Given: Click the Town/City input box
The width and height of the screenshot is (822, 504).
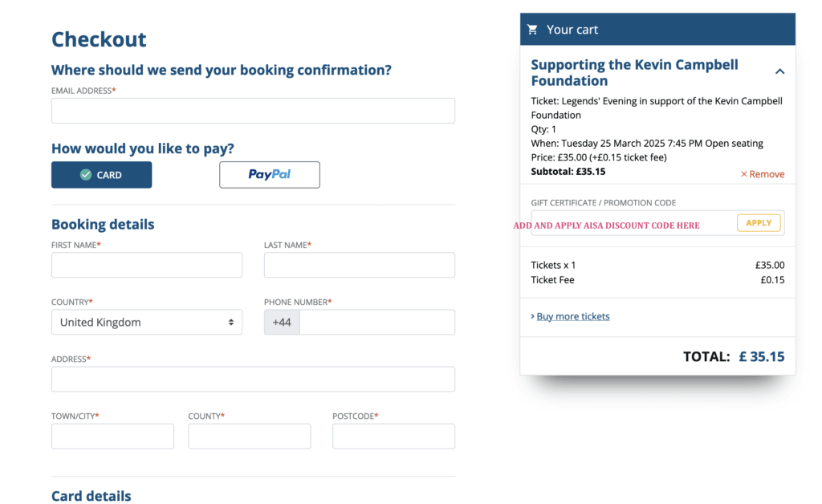Looking at the screenshot, I should coord(112,437).
